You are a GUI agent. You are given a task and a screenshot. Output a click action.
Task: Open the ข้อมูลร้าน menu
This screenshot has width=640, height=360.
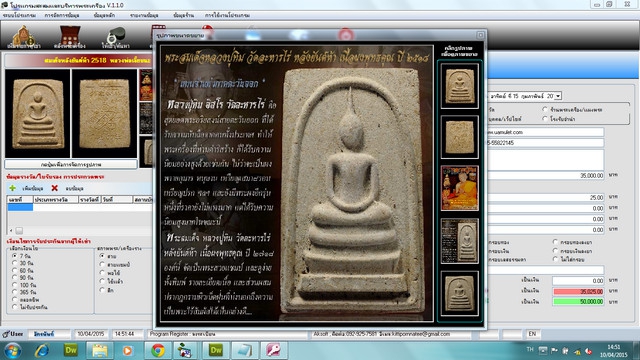point(183,15)
